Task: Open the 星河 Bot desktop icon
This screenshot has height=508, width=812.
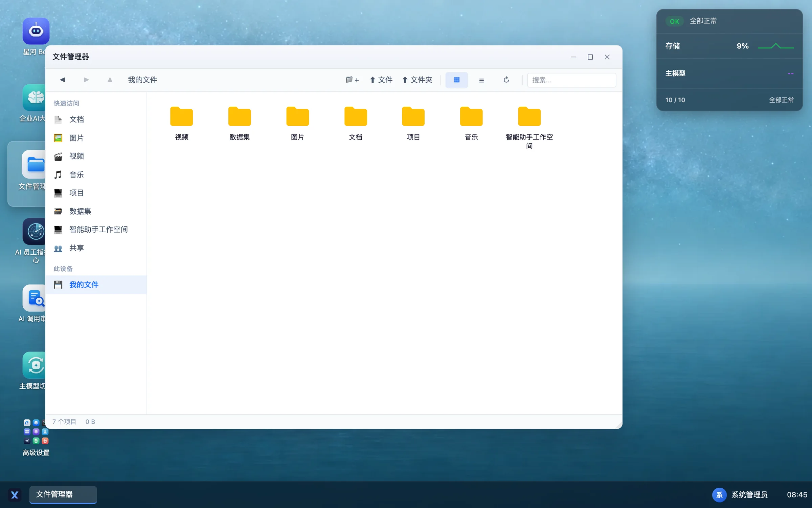Action: pyautogui.click(x=36, y=31)
